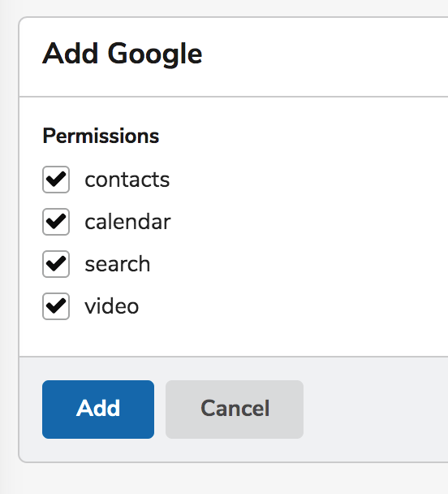448x494 pixels.
Task: Click the checkmark icon beside search
Action: click(x=56, y=264)
